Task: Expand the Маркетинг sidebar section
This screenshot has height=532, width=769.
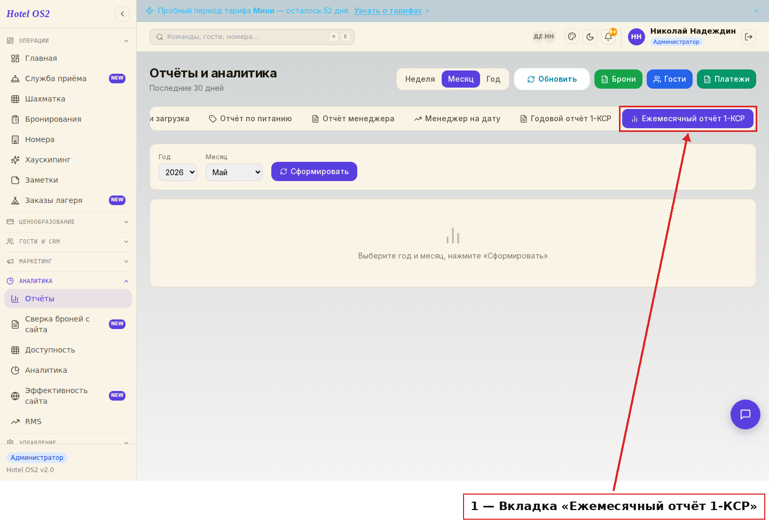Action: (x=68, y=261)
